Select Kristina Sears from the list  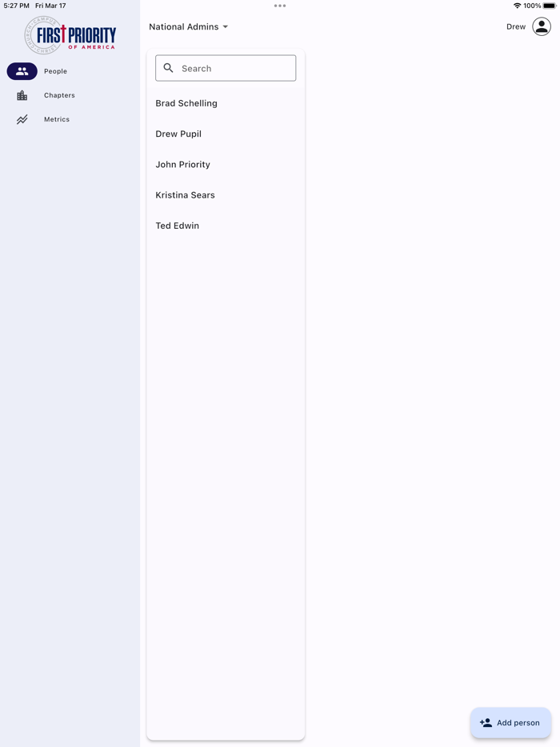tap(226, 195)
